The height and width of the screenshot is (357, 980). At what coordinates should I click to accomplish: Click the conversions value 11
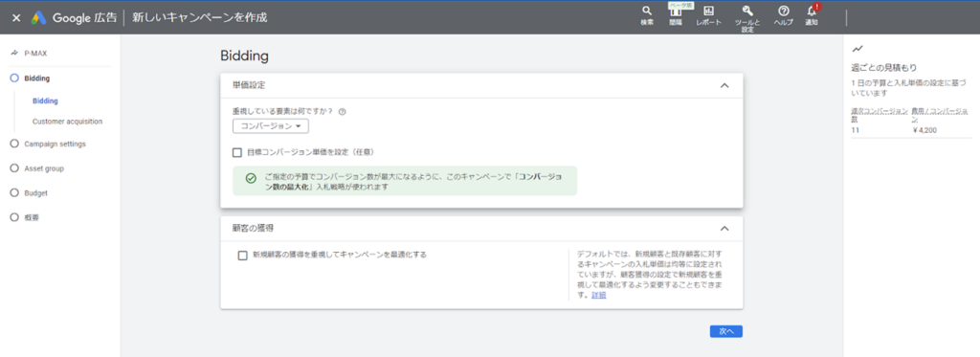(856, 130)
